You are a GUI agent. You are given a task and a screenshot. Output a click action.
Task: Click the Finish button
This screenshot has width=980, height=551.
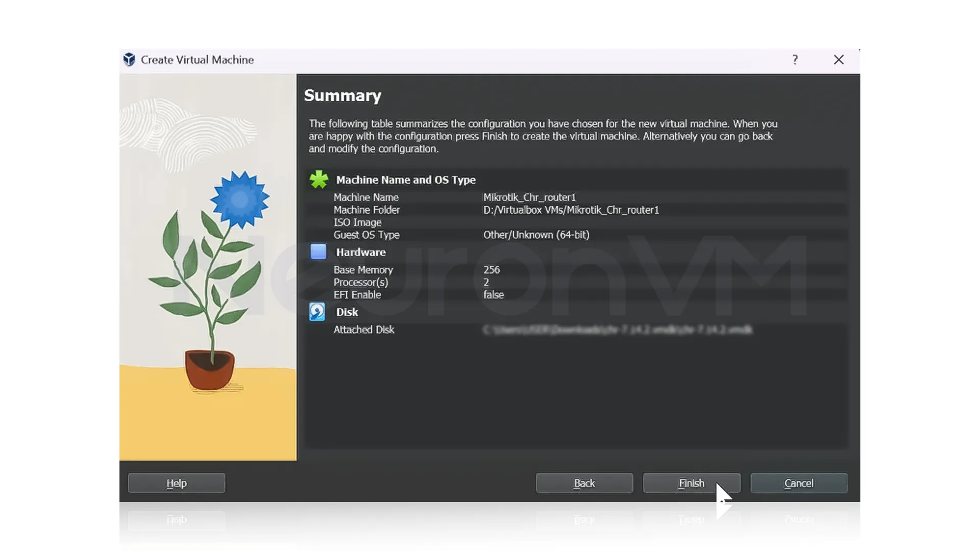(691, 483)
